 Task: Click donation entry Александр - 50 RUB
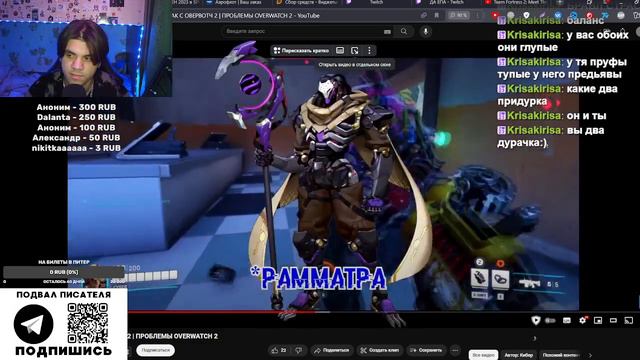pos(76,138)
